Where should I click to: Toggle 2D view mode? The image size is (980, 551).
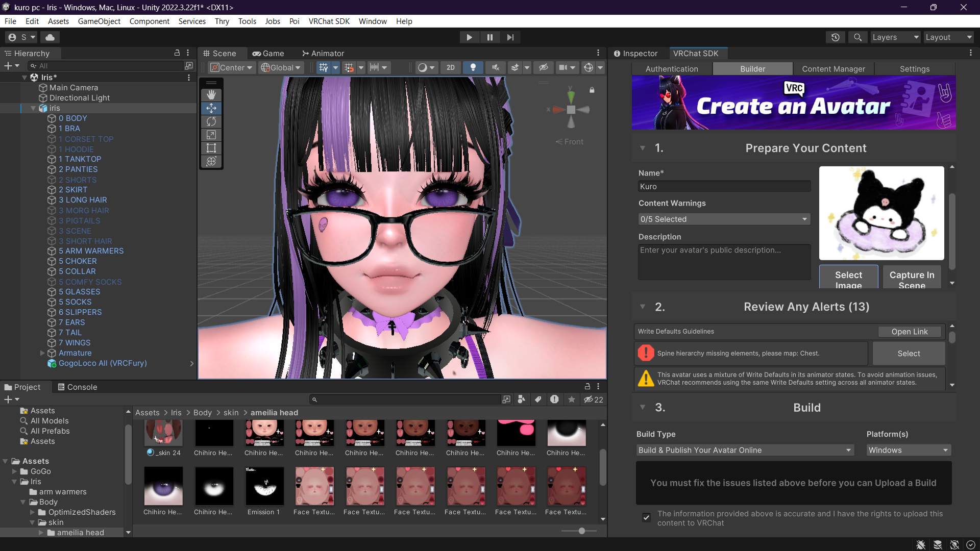click(x=451, y=67)
